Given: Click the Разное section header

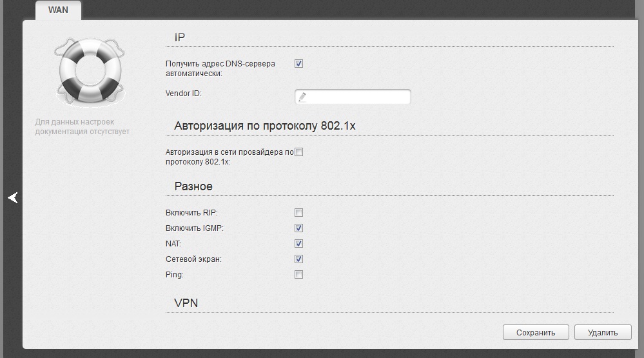Looking at the screenshot, I should (193, 186).
